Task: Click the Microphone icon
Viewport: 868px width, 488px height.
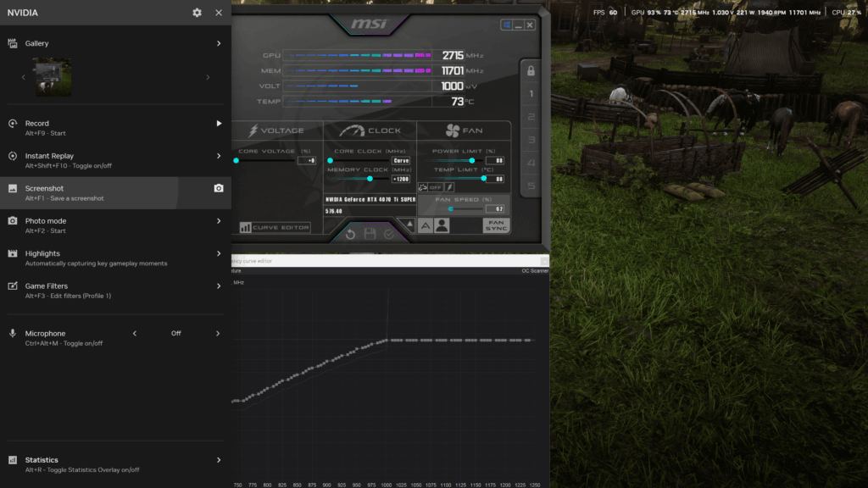Action: click(12, 333)
